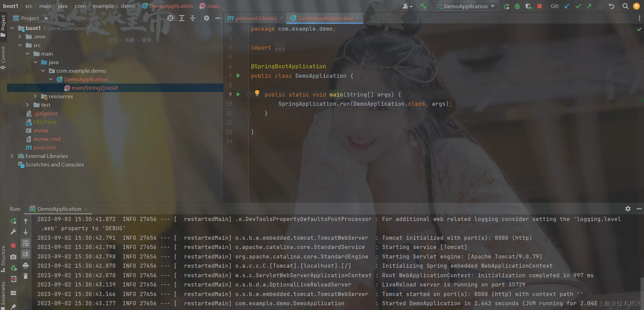Update project with the blue Git arrow
This screenshot has width=644, height=310.
pyautogui.click(x=567, y=6)
